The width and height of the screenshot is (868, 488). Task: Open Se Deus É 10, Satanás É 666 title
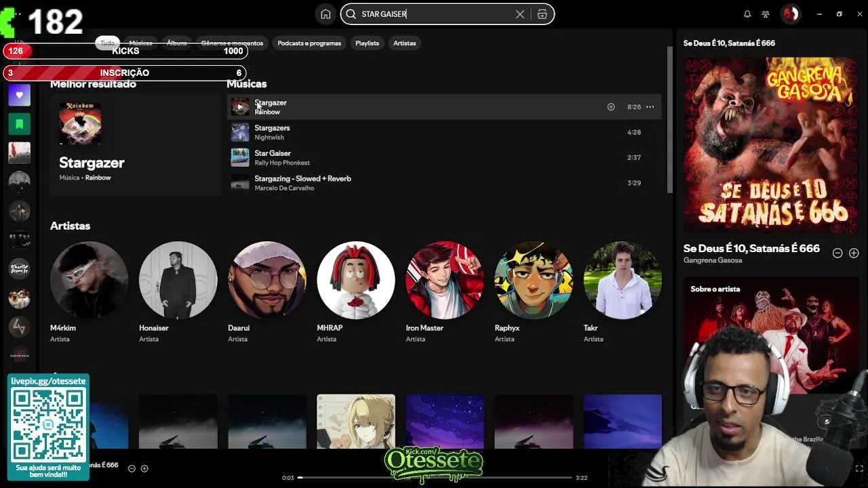[x=751, y=248]
